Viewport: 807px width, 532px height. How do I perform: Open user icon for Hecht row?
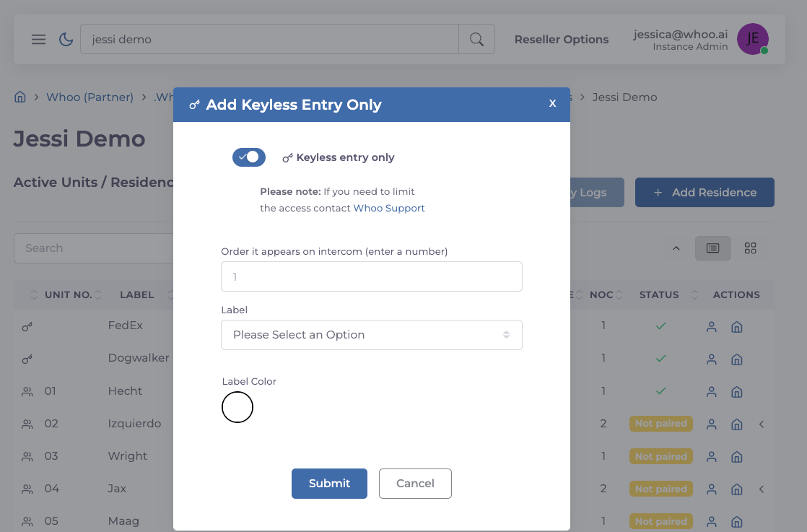pos(711,392)
